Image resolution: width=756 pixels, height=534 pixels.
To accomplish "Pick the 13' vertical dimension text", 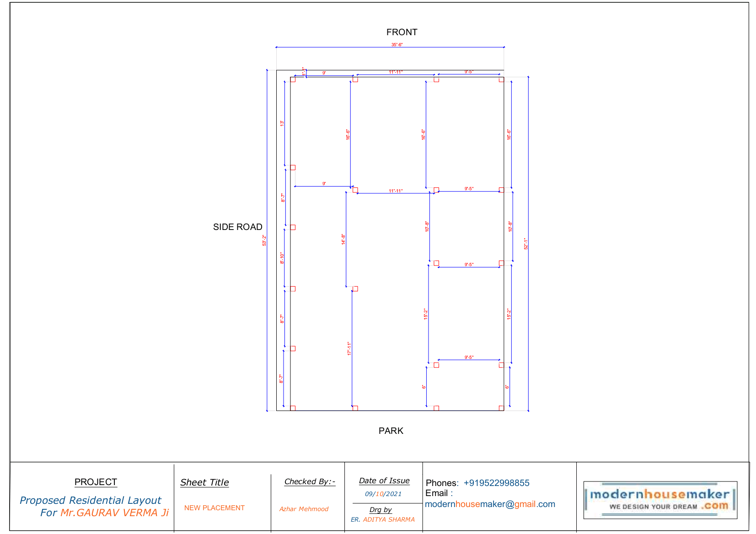I will (282, 123).
